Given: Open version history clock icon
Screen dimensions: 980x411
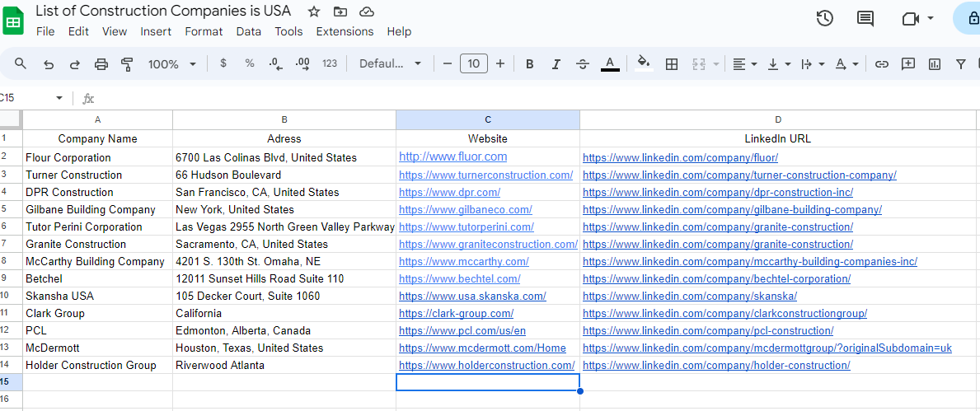Looking at the screenshot, I should coord(824,19).
